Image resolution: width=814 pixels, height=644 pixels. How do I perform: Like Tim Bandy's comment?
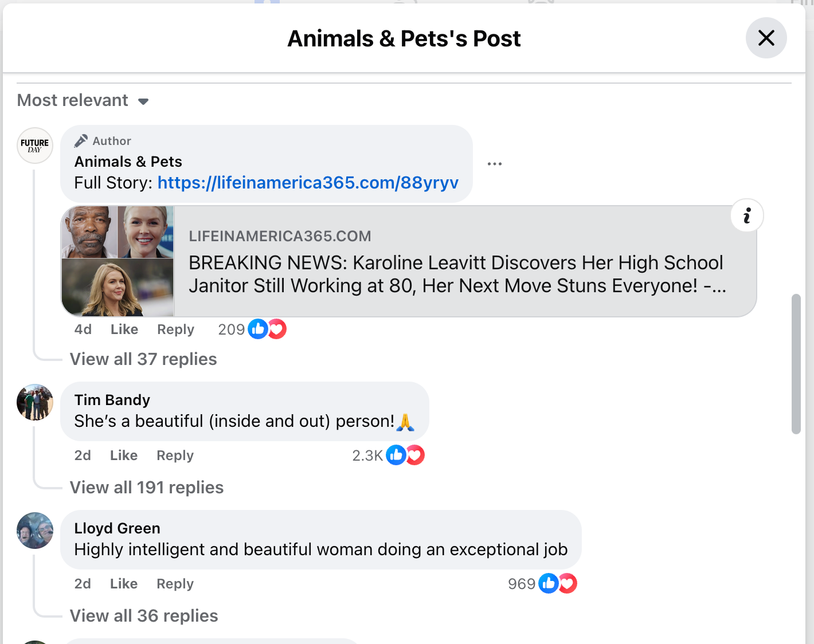[x=124, y=455]
